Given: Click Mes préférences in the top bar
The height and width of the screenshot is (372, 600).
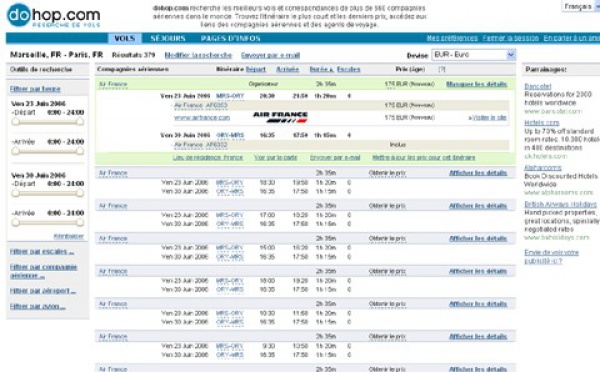Looking at the screenshot, I should tap(452, 38).
